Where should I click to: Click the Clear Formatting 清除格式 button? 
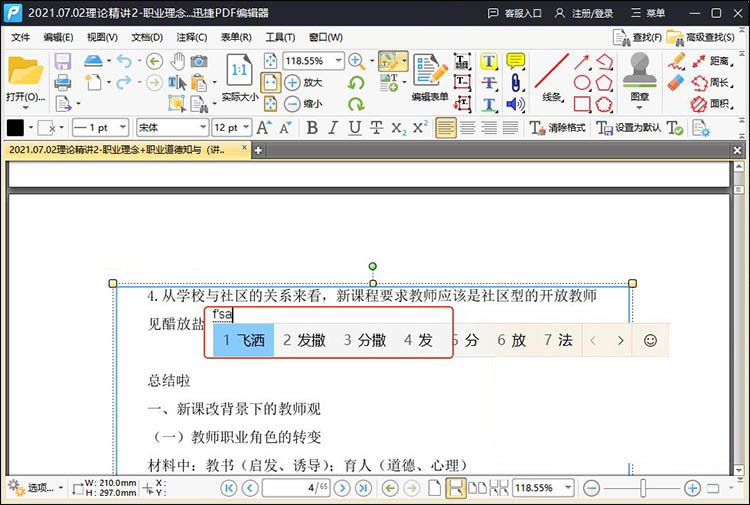557,128
